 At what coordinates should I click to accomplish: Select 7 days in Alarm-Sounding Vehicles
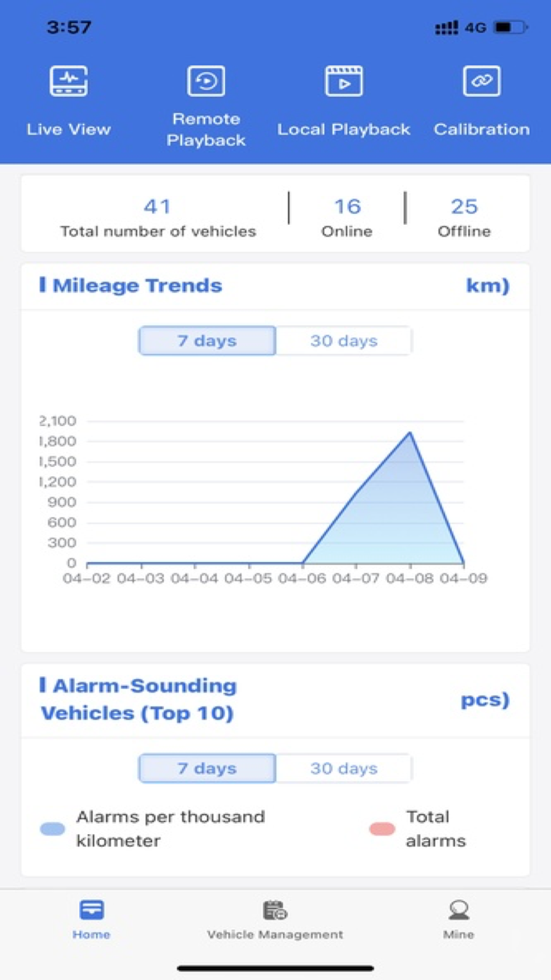click(207, 768)
